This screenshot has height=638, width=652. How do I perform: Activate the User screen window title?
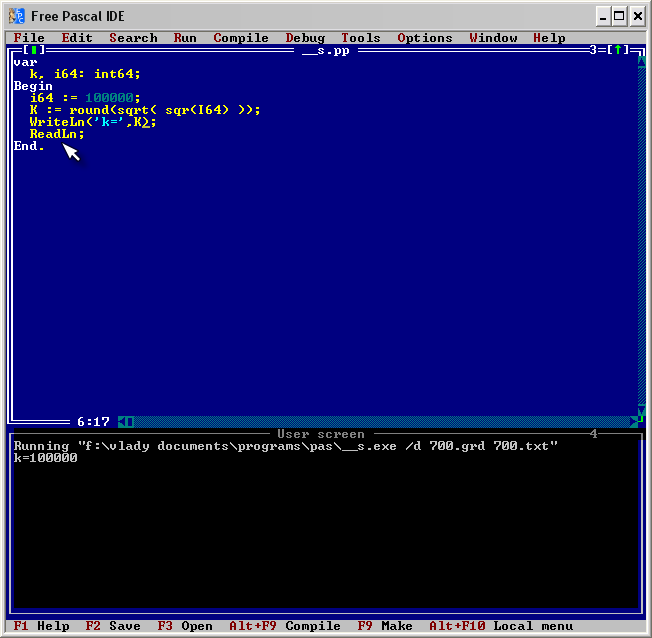click(x=320, y=434)
